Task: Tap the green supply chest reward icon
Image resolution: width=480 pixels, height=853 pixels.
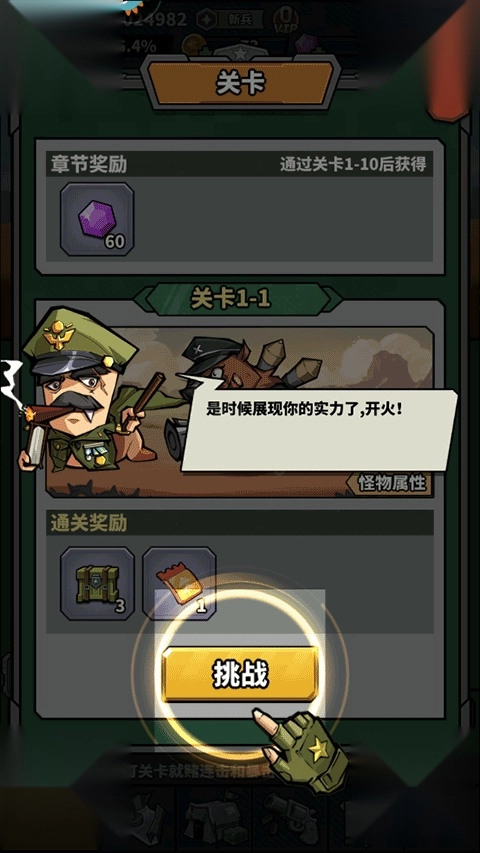Action: click(x=97, y=584)
